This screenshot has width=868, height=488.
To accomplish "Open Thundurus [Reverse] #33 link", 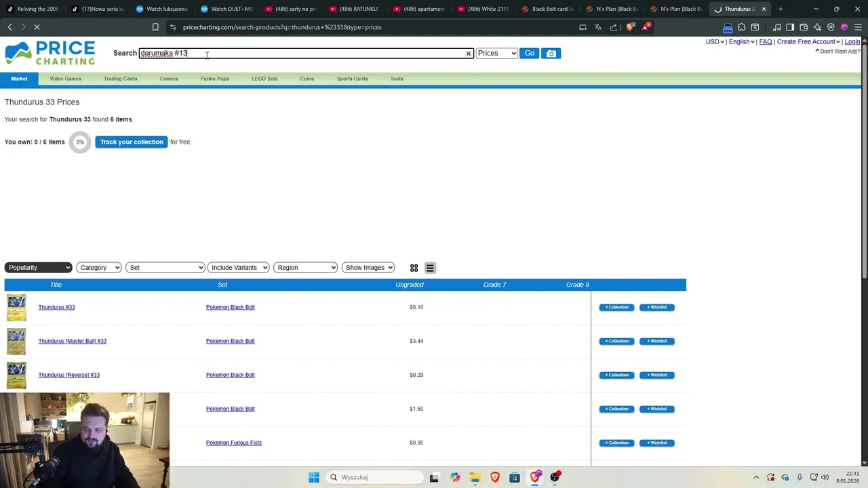I will coord(68,375).
